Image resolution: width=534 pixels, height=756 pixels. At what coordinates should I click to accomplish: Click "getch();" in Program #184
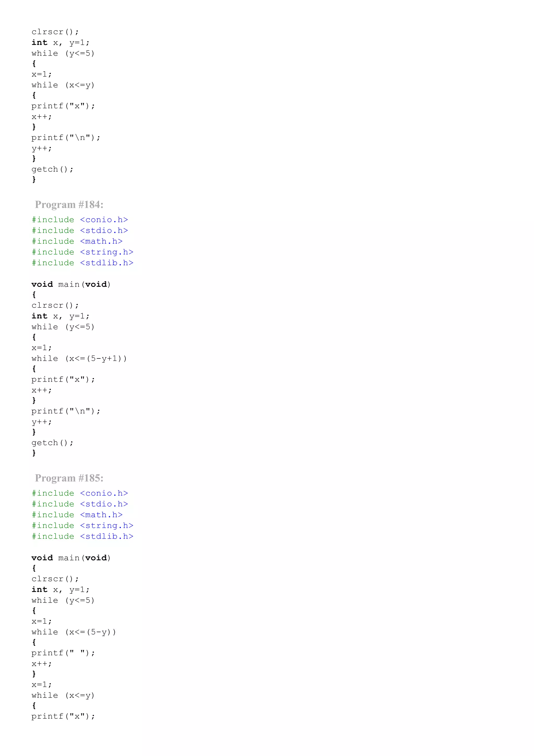[53, 443]
